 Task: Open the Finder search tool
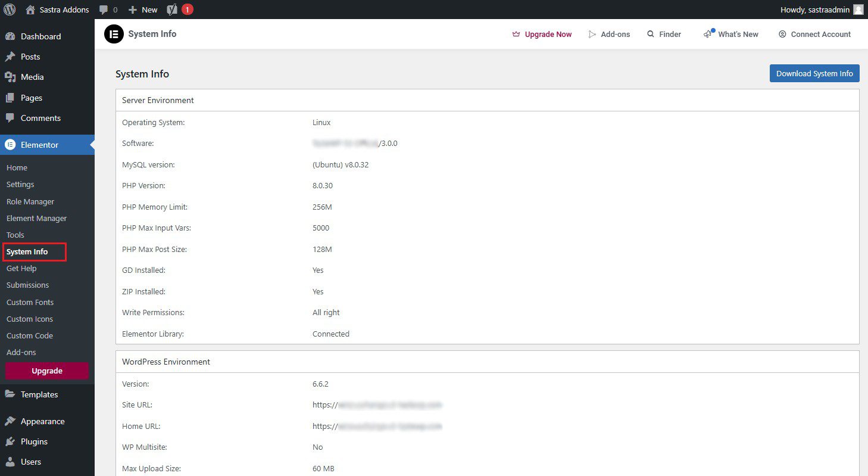(x=664, y=34)
